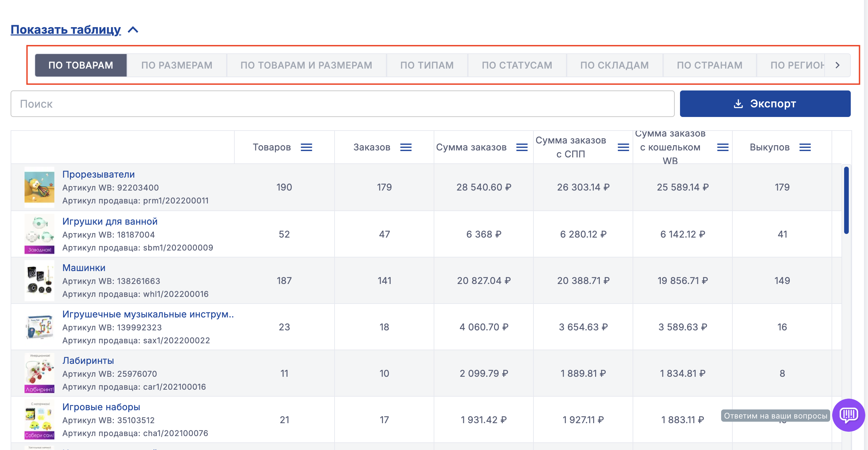Collapse the table with the chevron arrow
Viewport: 868px width, 450px height.
click(x=133, y=29)
